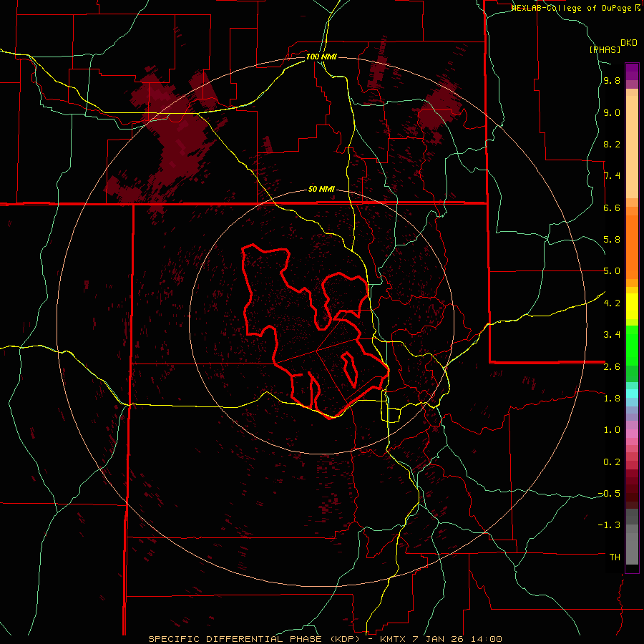Click the -0.5 value on the scale
Viewport: 644px width, 644px height.
click(x=609, y=493)
